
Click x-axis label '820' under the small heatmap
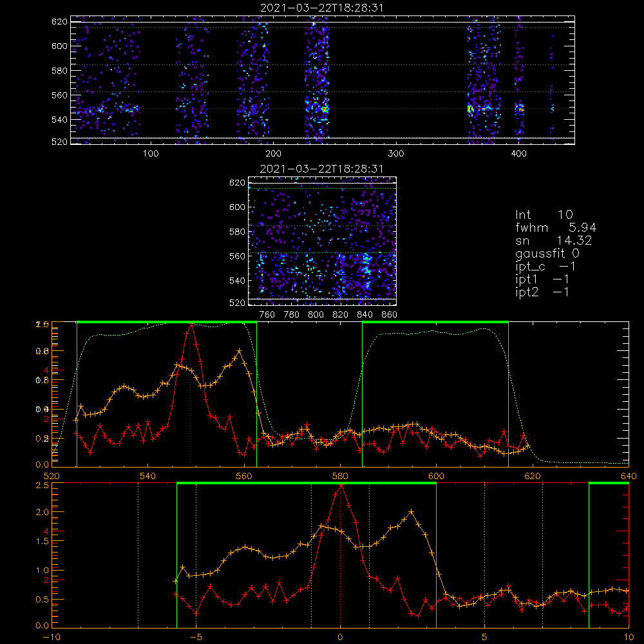pyautogui.click(x=340, y=315)
